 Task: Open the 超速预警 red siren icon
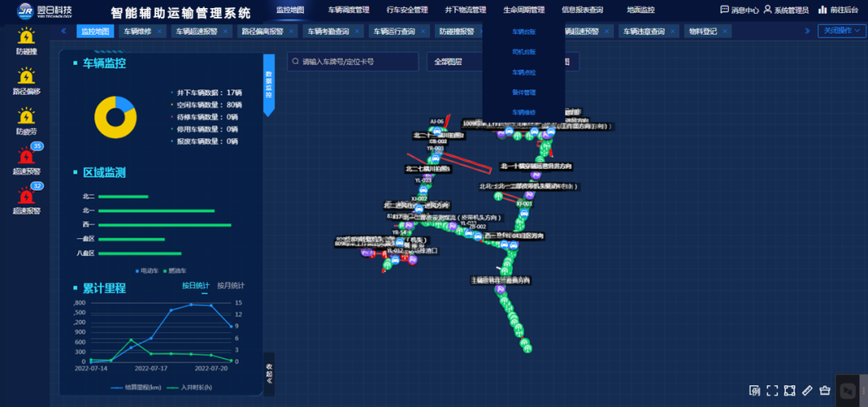[26, 155]
